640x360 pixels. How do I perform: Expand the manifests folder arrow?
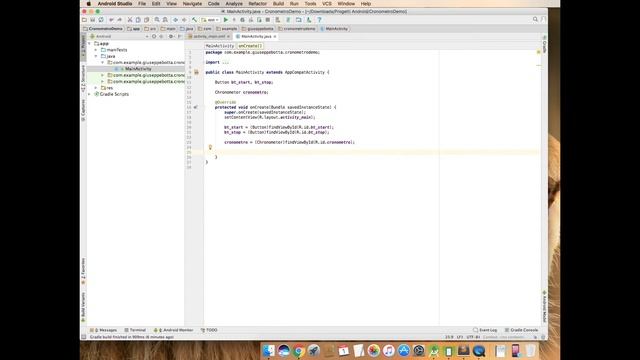[96, 50]
